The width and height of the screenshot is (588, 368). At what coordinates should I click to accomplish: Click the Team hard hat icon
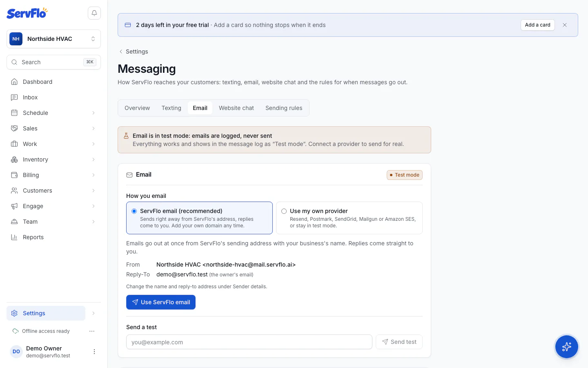14,222
